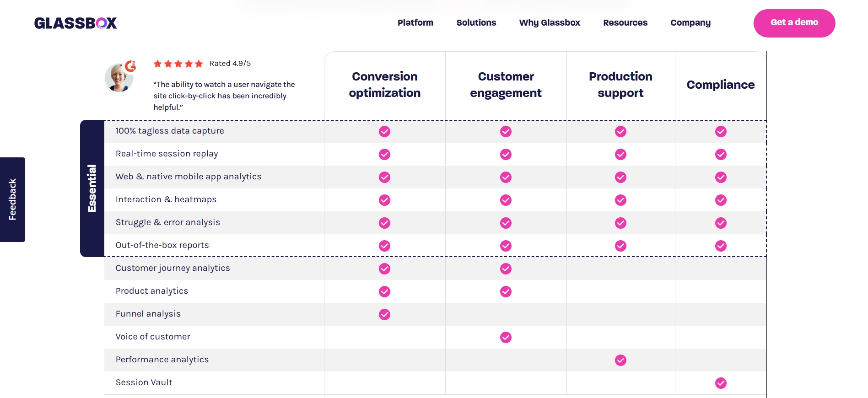Click the G2 logo badge near the review
The image size is (868, 398).
tap(129, 66)
